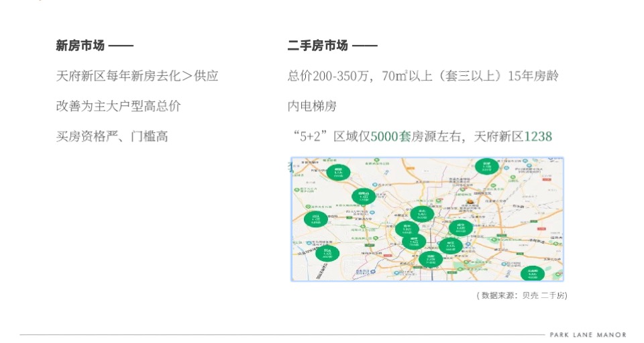Screen dimensions: 644x343
Task: Select the 武侯 bubble overlapping 青羊
Action: coord(414,241)
